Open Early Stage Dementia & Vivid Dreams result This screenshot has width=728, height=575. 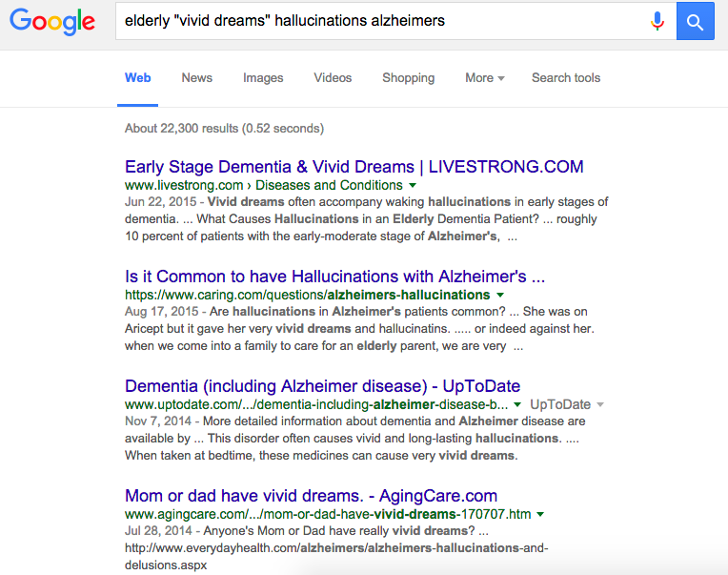(354, 167)
